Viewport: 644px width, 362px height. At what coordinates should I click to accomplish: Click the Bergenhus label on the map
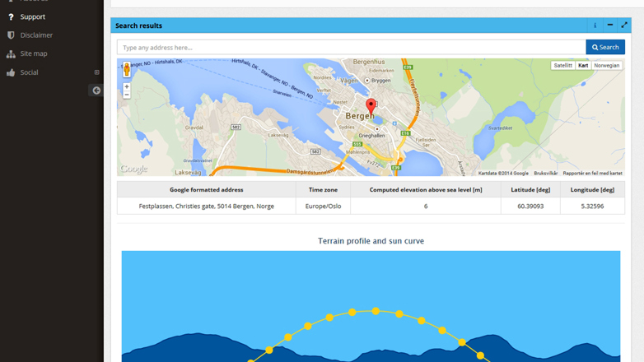[369, 62]
